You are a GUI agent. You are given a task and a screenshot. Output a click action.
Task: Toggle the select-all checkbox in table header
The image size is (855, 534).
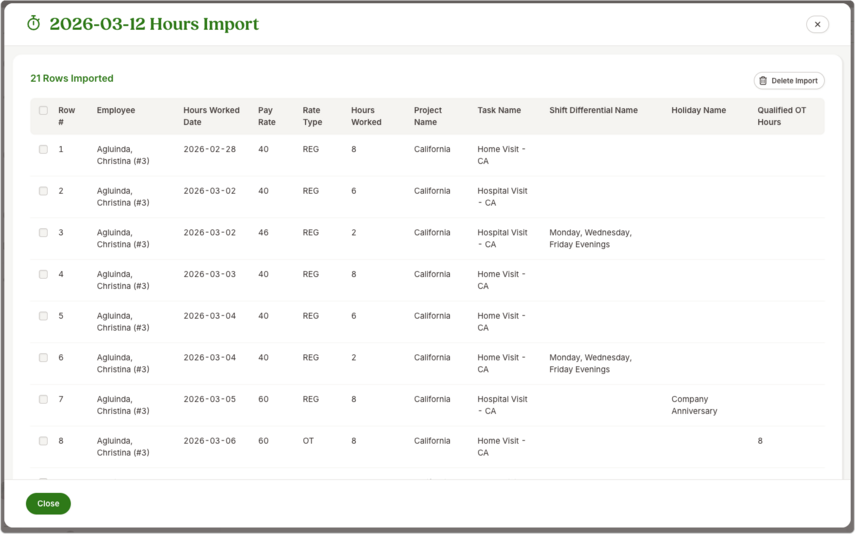[x=43, y=110]
